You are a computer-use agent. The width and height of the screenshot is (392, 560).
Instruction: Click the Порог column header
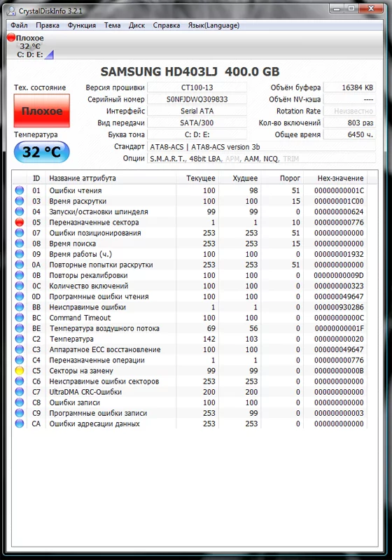point(282,178)
